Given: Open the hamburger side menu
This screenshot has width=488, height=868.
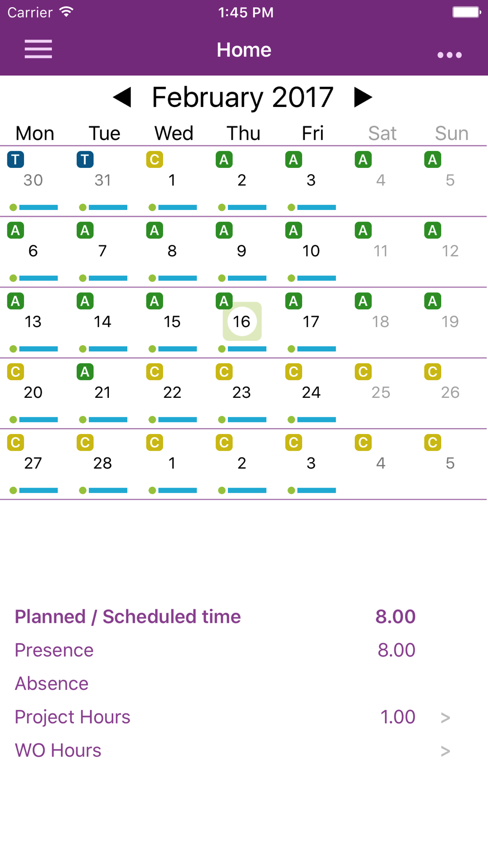Looking at the screenshot, I should click(38, 49).
